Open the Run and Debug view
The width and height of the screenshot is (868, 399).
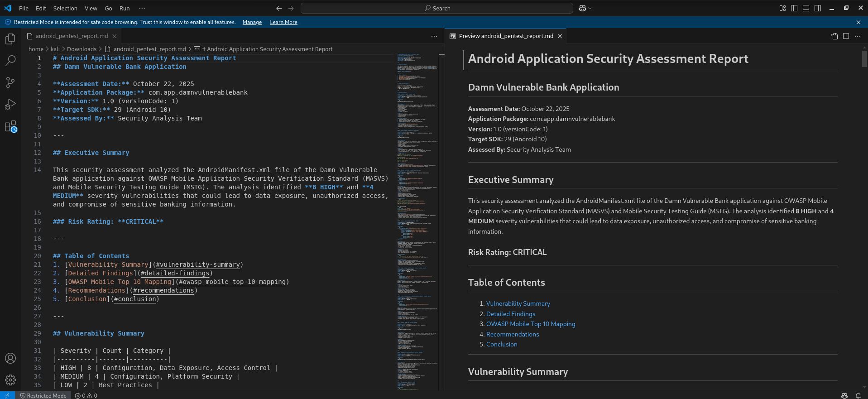point(10,104)
